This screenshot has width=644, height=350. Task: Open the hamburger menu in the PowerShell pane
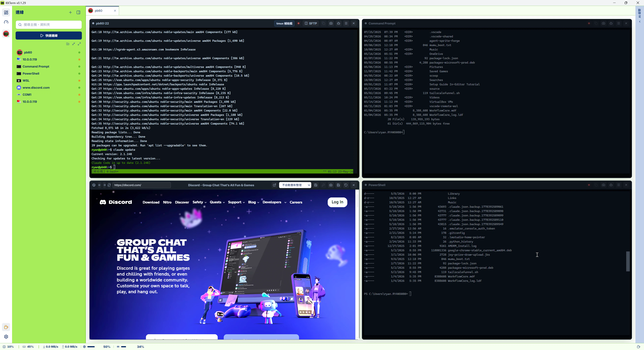(619, 185)
